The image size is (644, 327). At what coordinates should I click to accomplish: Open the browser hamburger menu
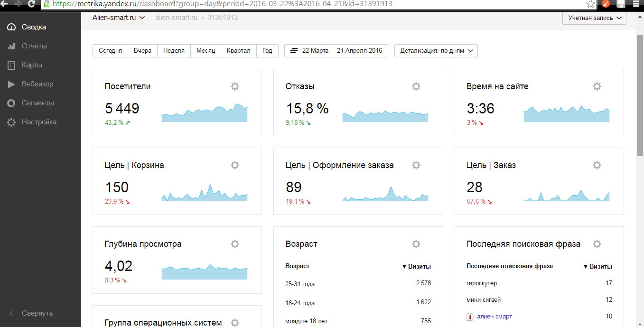point(636,4)
